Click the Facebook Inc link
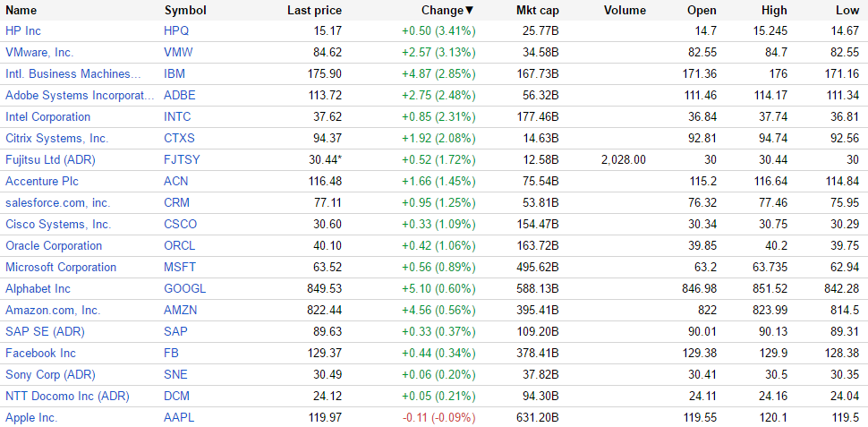The image size is (868, 427). point(40,354)
